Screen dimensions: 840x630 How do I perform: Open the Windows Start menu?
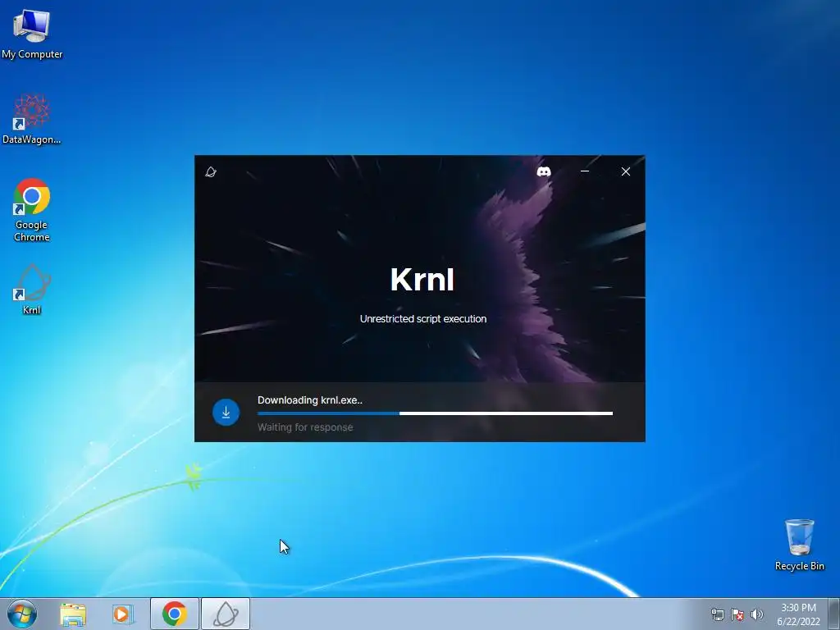coord(21,614)
